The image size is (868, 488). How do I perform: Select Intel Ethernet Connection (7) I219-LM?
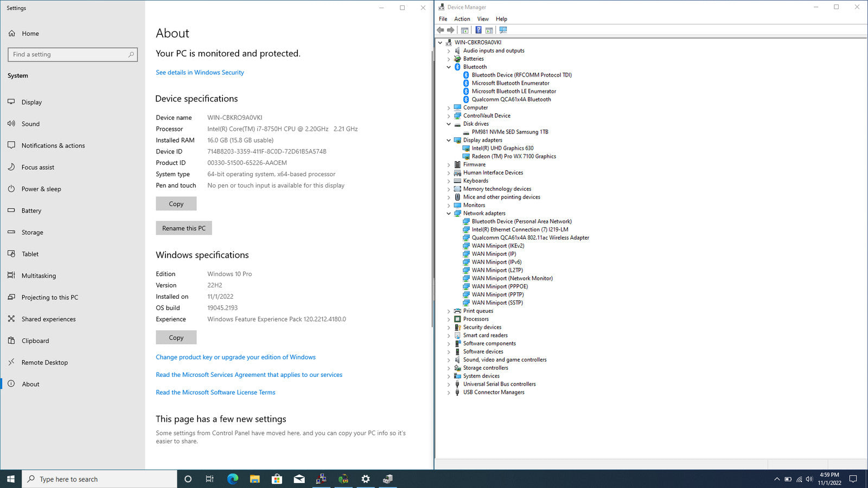(520, 229)
